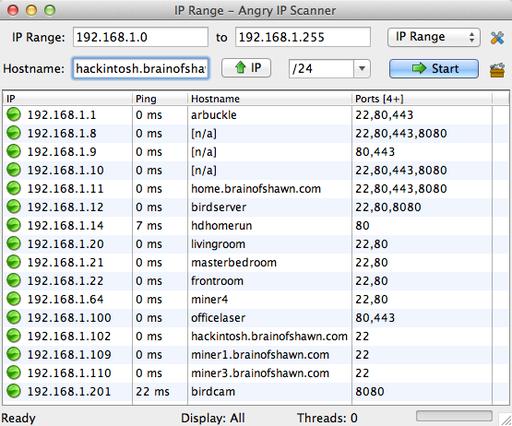The width and height of the screenshot is (512, 426).
Task: Select the hackintosh.brainofshawn.com result row
Action: click(256, 336)
